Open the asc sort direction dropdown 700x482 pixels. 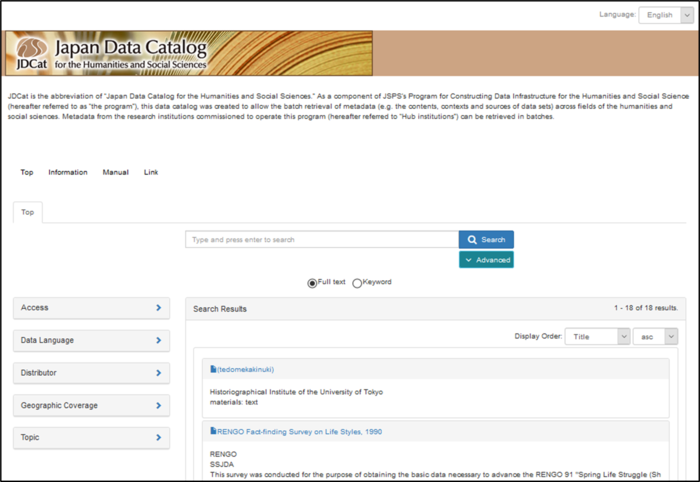[x=655, y=337]
